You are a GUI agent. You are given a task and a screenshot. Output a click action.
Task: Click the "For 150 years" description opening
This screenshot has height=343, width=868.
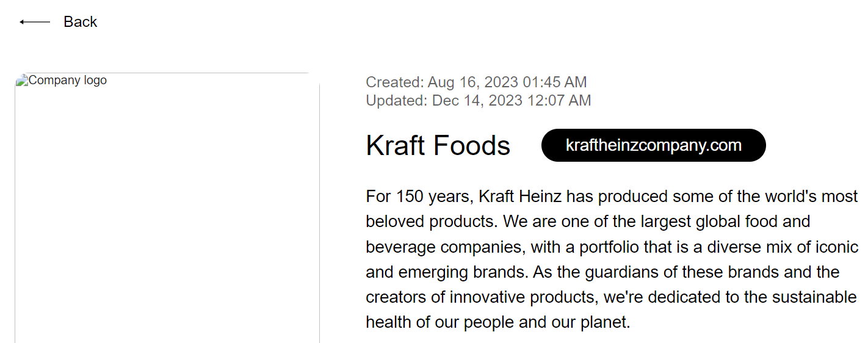pos(417,197)
